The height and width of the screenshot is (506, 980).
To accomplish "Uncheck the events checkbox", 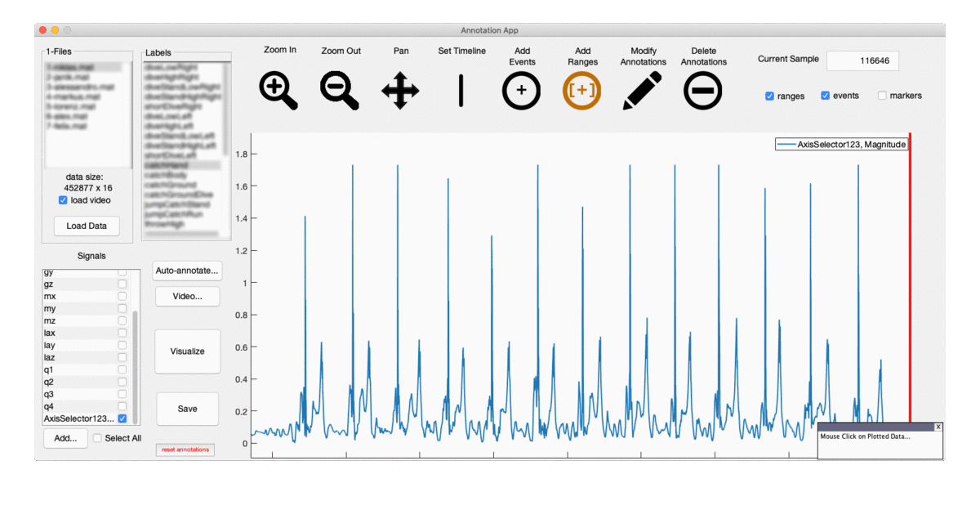I will click(825, 96).
